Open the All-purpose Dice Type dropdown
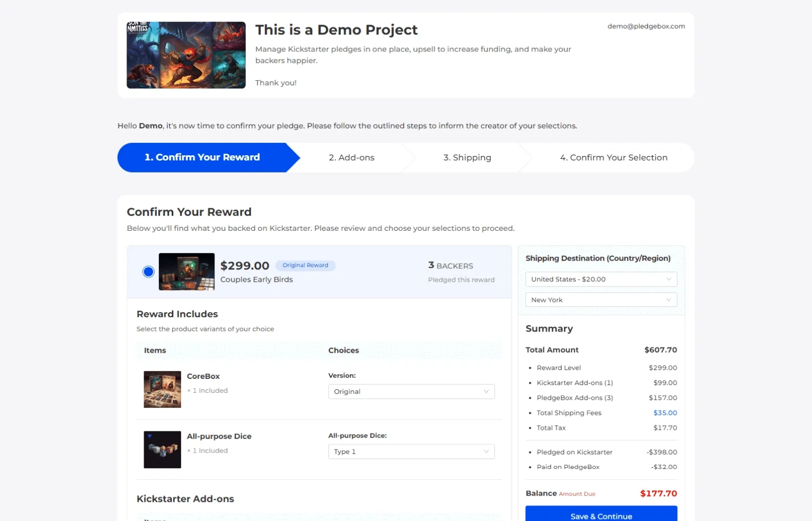The height and width of the screenshot is (521, 812). [411, 452]
